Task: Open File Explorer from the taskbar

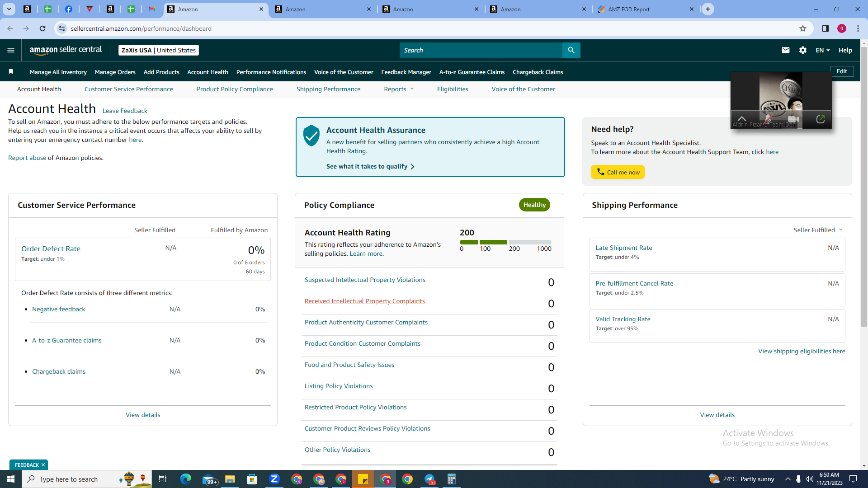Action: click(x=230, y=479)
